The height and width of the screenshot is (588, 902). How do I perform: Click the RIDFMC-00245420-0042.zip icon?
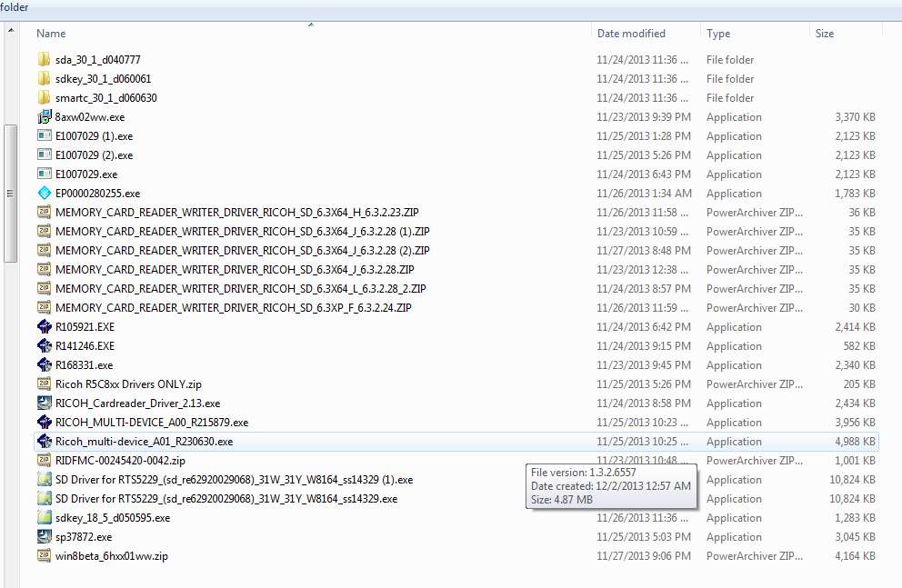[45, 460]
